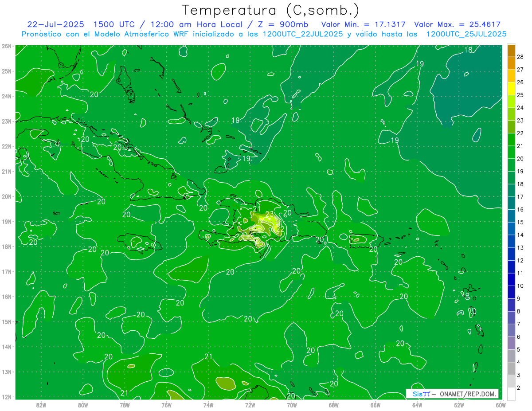
Task: Click the 82W longitude axis label
Action: 41,405
